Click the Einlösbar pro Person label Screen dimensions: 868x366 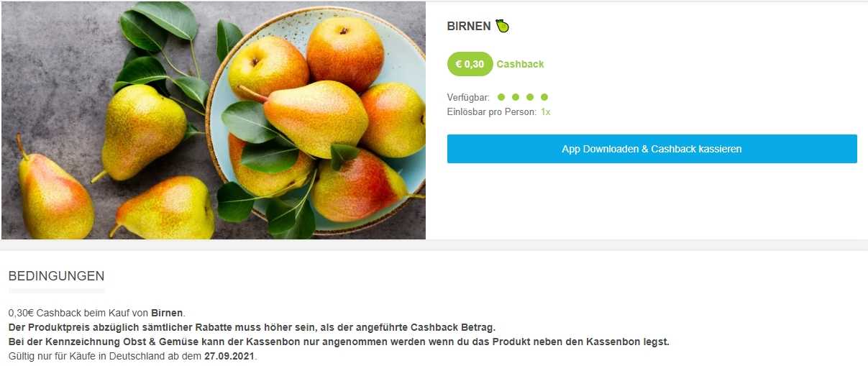492,111
